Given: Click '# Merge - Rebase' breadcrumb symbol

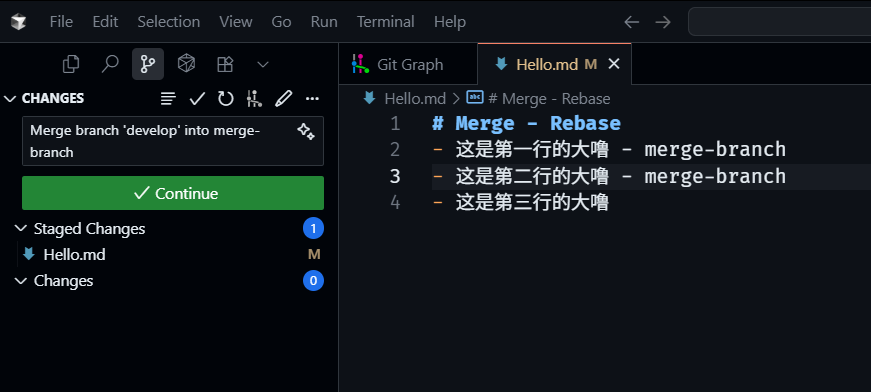Looking at the screenshot, I should pyautogui.click(x=549, y=99).
